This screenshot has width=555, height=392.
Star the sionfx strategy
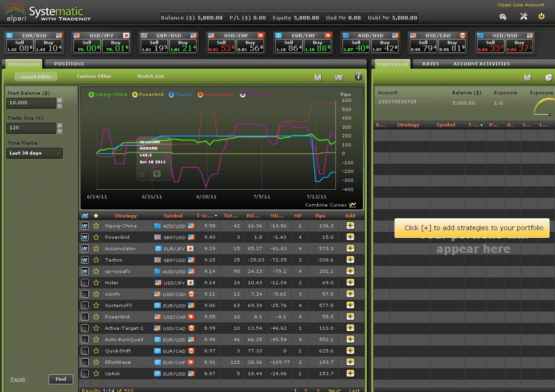pyautogui.click(x=96, y=294)
